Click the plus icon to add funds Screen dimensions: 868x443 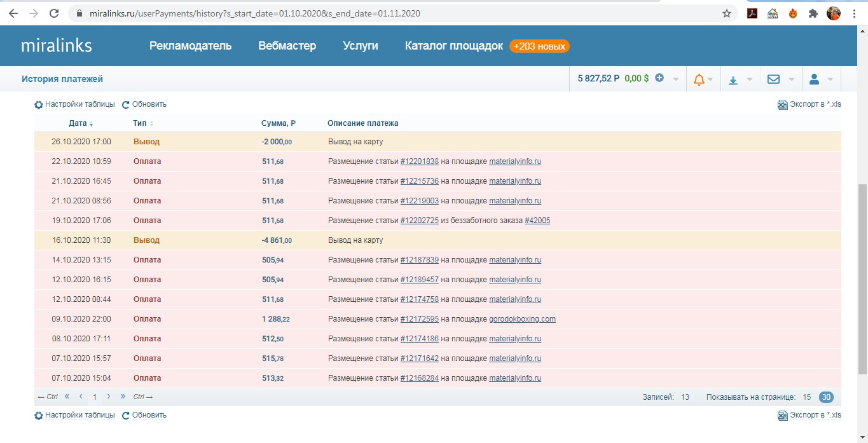[659, 78]
